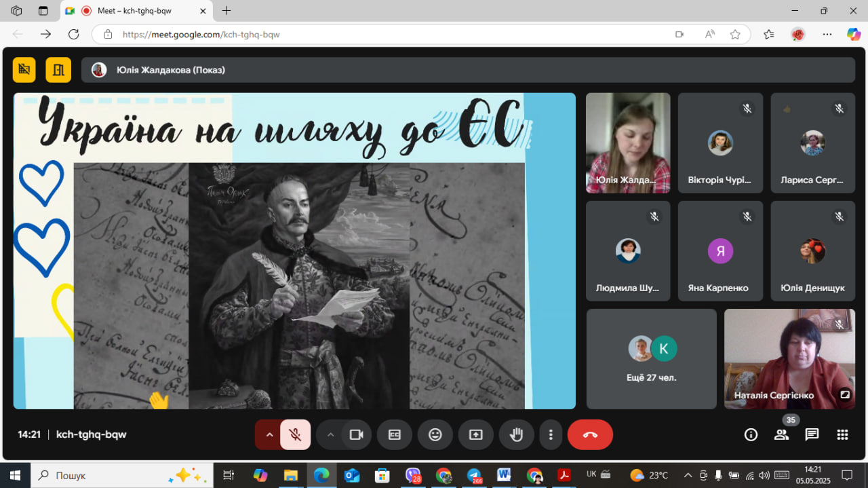Viewport: 868px width, 488px height.
Task: Open the Edge tab actions menu
Action: click(43, 11)
